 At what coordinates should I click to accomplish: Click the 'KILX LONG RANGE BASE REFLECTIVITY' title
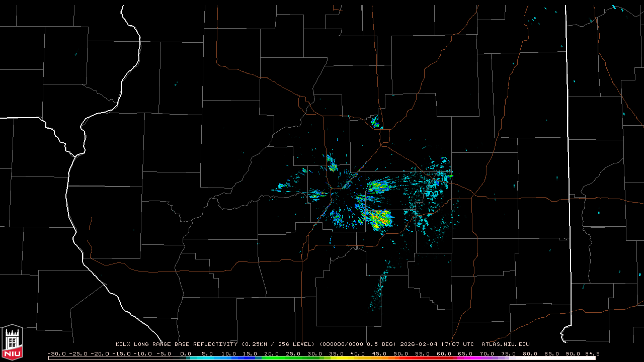point(177,344)
